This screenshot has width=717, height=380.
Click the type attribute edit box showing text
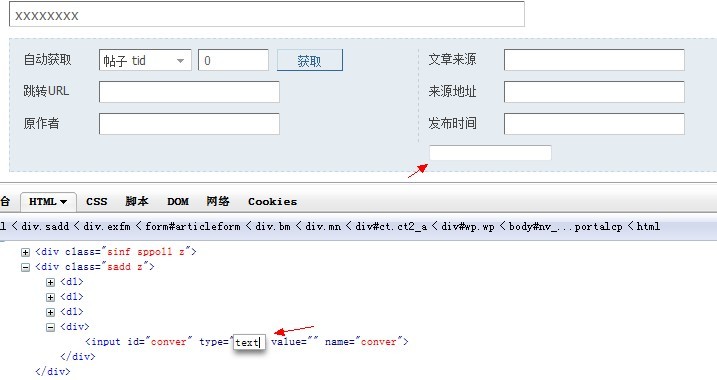249,342
